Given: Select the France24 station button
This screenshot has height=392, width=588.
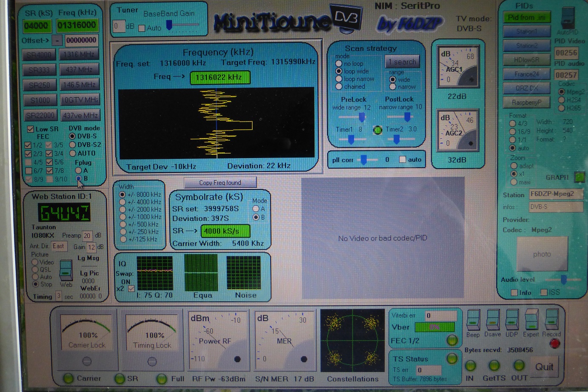Looking at the screenshot, I should point(526,74).
